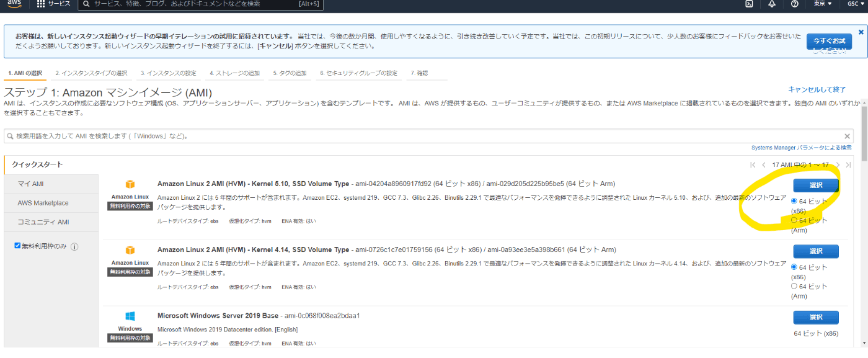The width and height of the screenshot is (868, 358).
Task: Go to 6. セキュリティグループの設定 tab
Action: click(x=358, y=73)
